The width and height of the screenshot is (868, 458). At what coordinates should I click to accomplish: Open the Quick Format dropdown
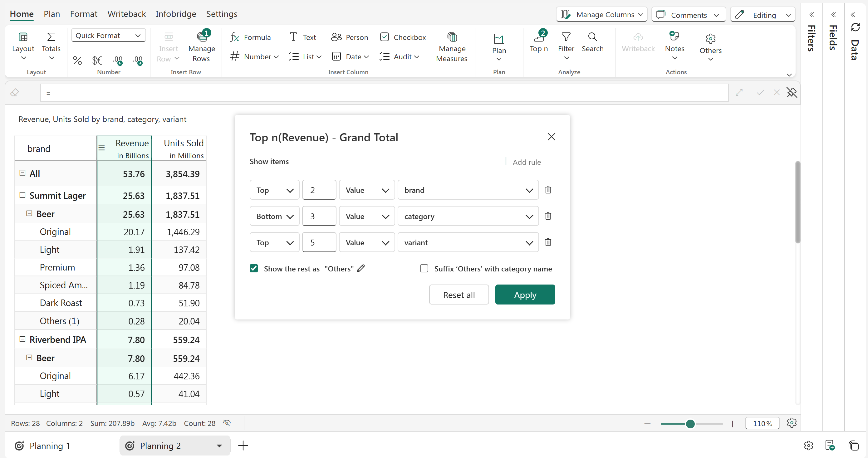(108, 35)
